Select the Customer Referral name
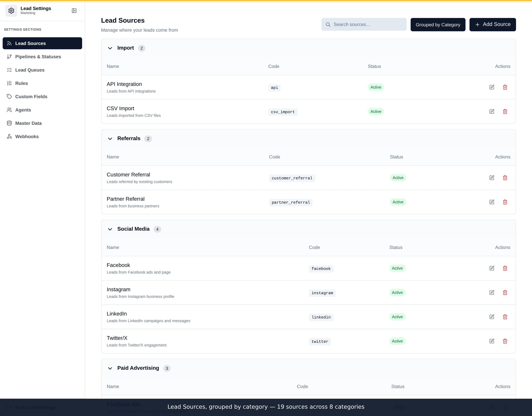 128,175
